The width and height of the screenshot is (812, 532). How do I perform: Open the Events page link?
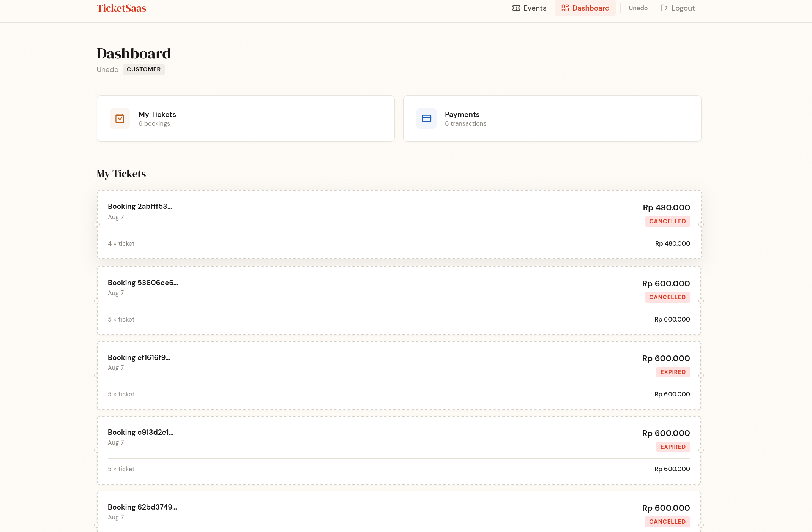pyautogui.click(x=529, y=8)
